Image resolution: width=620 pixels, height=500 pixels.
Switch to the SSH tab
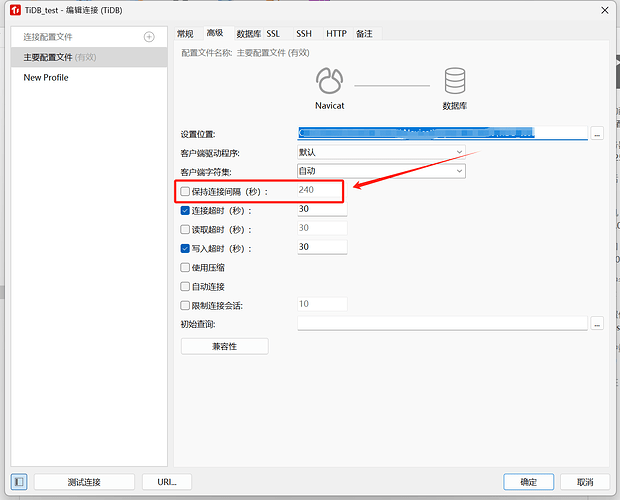[304, 34]
